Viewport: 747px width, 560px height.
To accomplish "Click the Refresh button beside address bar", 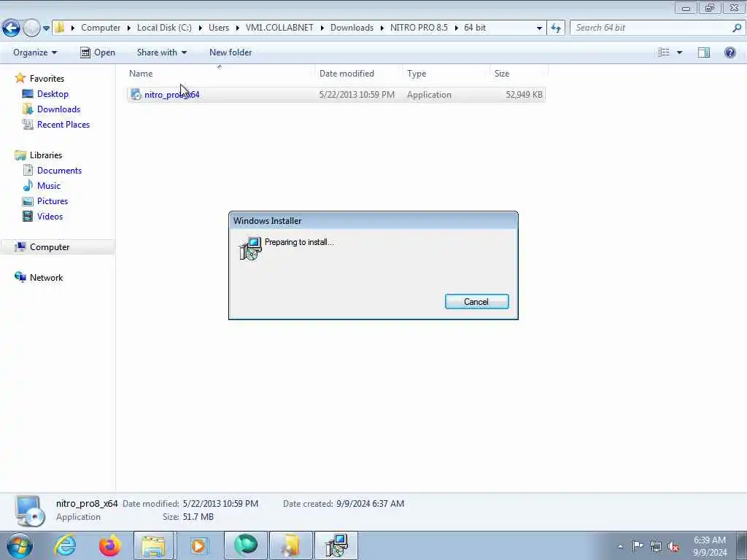I will click(555, 28).
